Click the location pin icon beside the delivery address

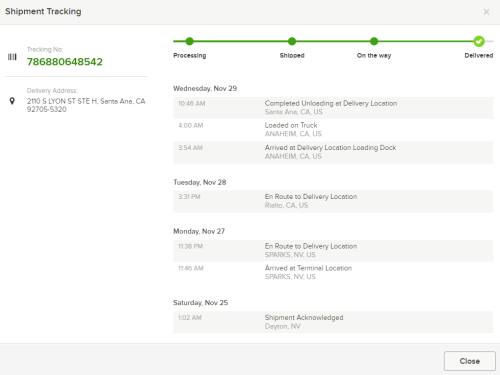coord(12,101)
